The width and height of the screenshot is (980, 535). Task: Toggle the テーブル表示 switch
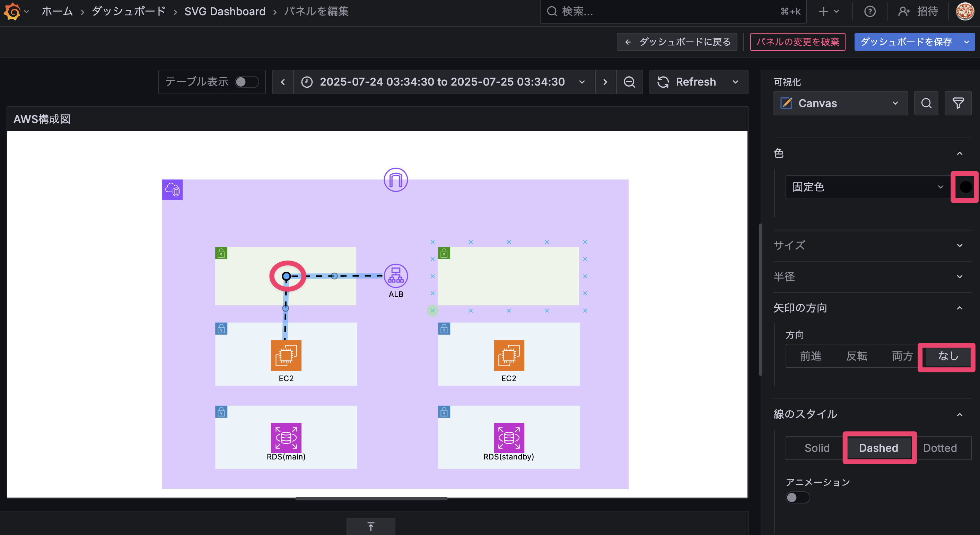tap(246, 82)
